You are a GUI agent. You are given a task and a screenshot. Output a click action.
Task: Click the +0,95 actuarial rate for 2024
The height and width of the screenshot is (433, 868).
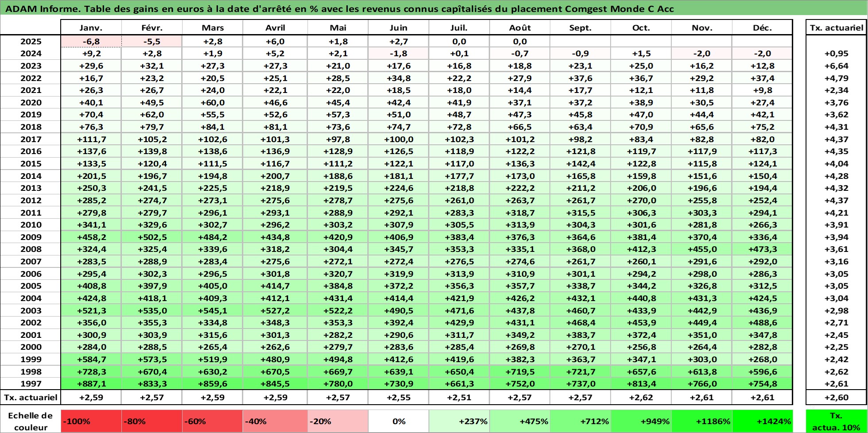(837, 54)
